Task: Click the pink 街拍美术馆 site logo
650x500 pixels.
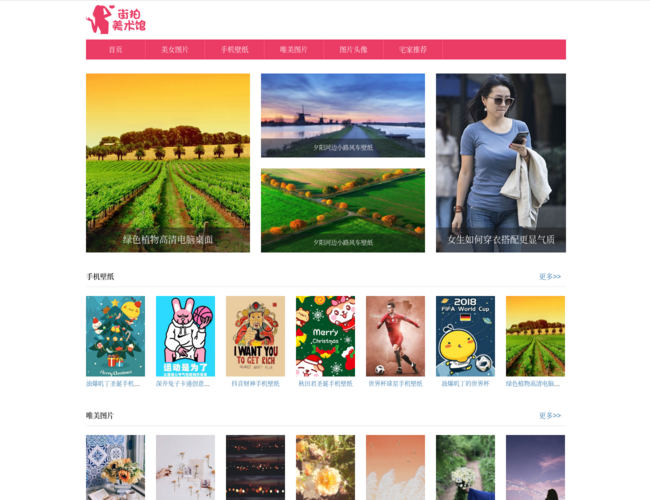Action: 116,19
